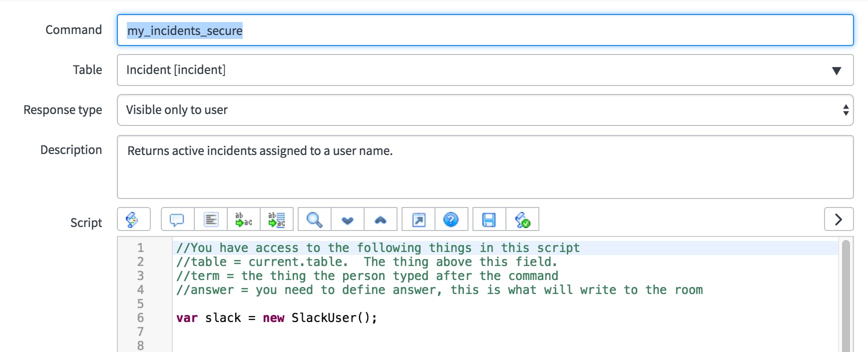Toggle full screen editor icon

click(419, 219)
